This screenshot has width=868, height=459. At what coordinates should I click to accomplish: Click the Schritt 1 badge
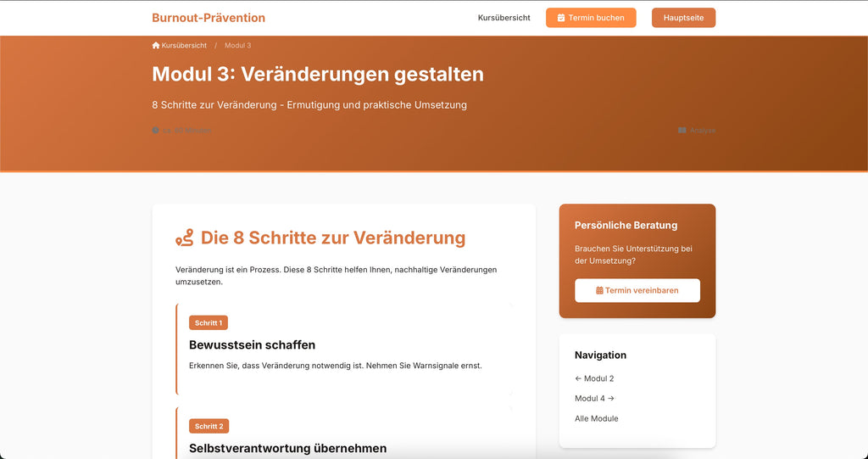(209, 322)
